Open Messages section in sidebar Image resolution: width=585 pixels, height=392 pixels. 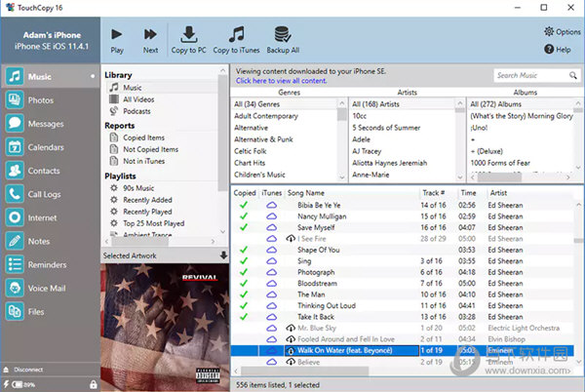[51, 124]
